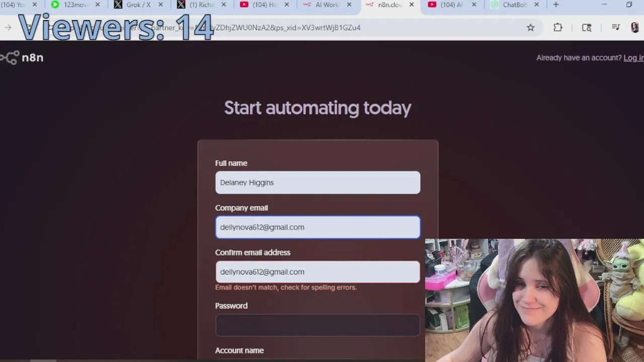Click the Confirm email address field
This screenshot has width=644, height=362.
[x=317, y=272]
